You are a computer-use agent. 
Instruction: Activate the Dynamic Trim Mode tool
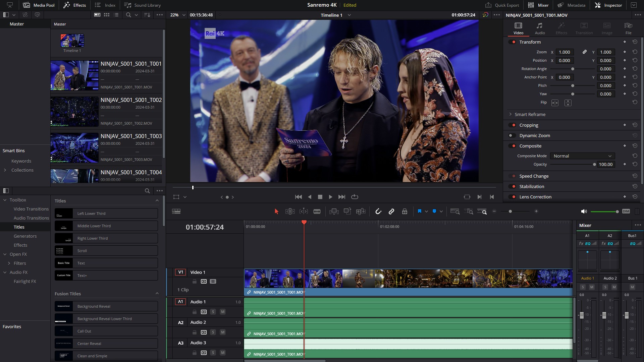point(304,212)
